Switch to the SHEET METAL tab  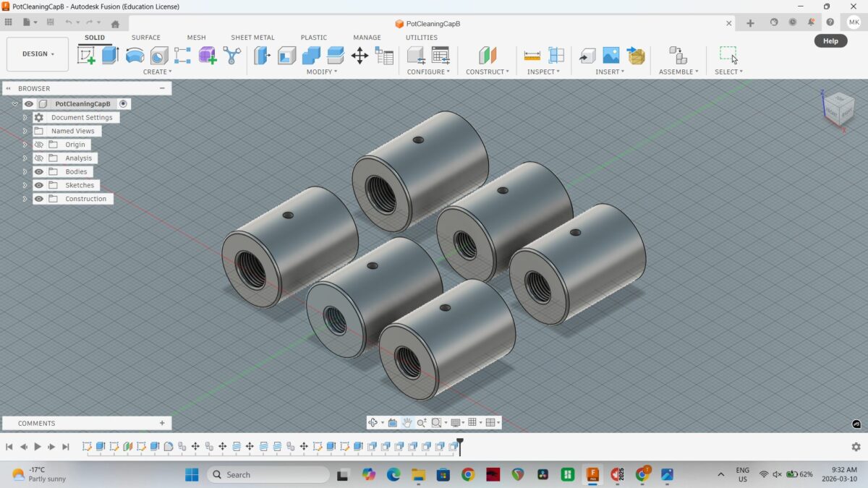[x=252, y=38]
